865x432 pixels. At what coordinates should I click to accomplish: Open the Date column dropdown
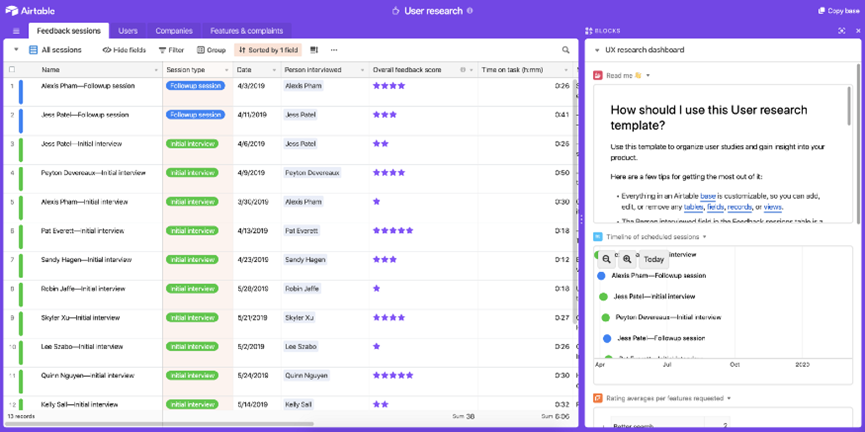(x=274, y=70)
